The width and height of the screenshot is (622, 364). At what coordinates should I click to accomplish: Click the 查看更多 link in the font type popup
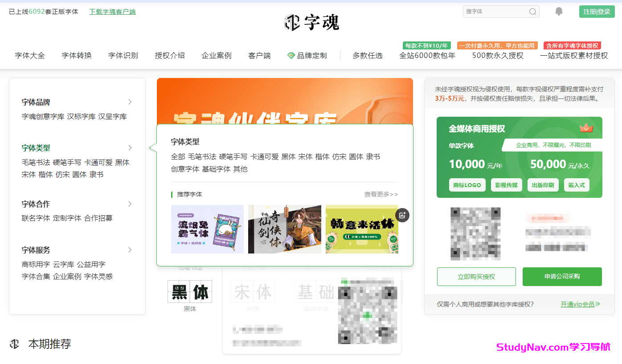click(x=381, y=194)
